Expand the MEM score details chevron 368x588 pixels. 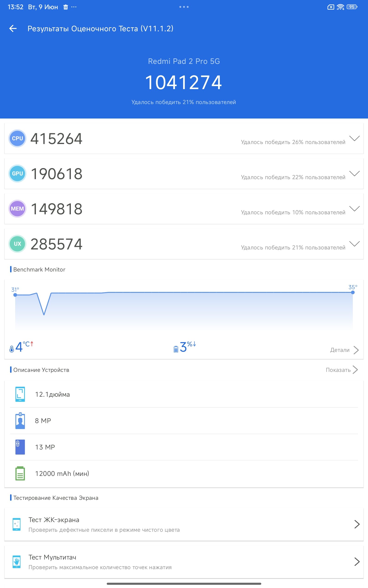[x=354, y=209]
